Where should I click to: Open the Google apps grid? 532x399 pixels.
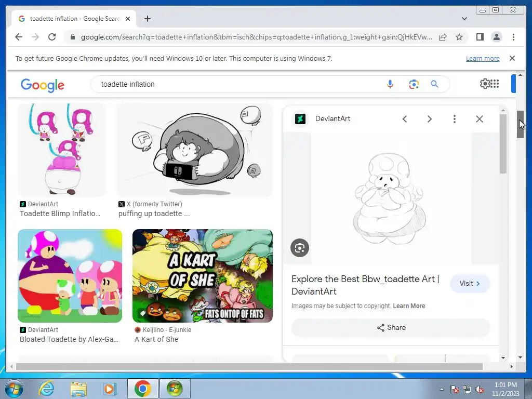(495, 84)
